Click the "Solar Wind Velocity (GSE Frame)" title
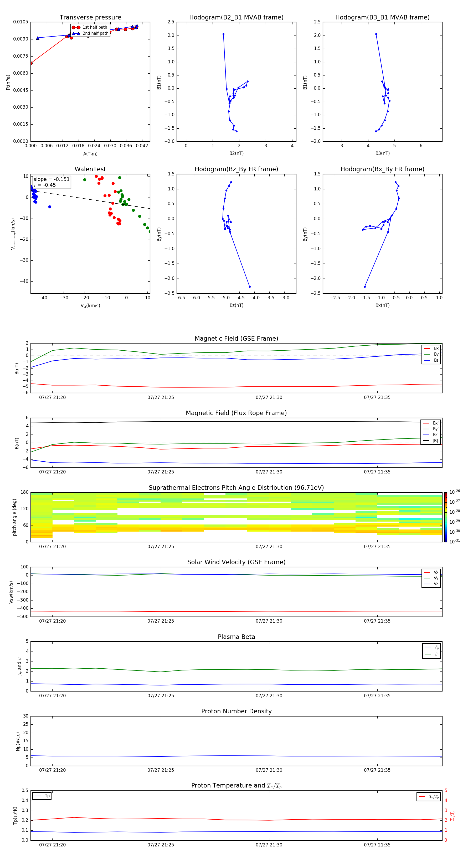Image resolution: width=473 pixels, height=868 pixels. (236, 562)
